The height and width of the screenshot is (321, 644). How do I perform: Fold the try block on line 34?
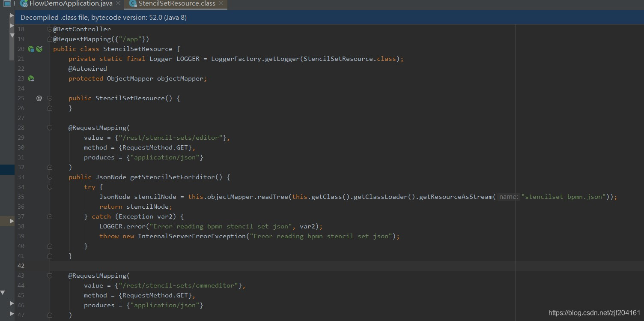50,187
